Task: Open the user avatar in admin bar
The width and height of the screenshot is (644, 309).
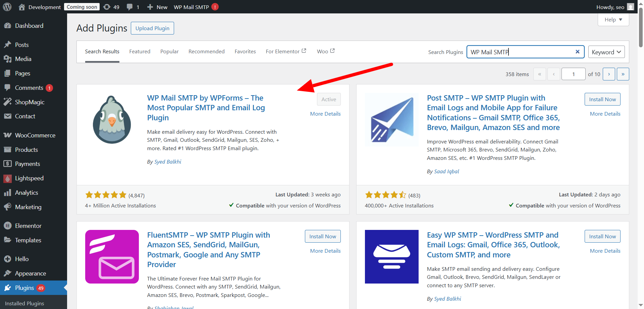Action: pyautogui.click(x=631, y=7)
